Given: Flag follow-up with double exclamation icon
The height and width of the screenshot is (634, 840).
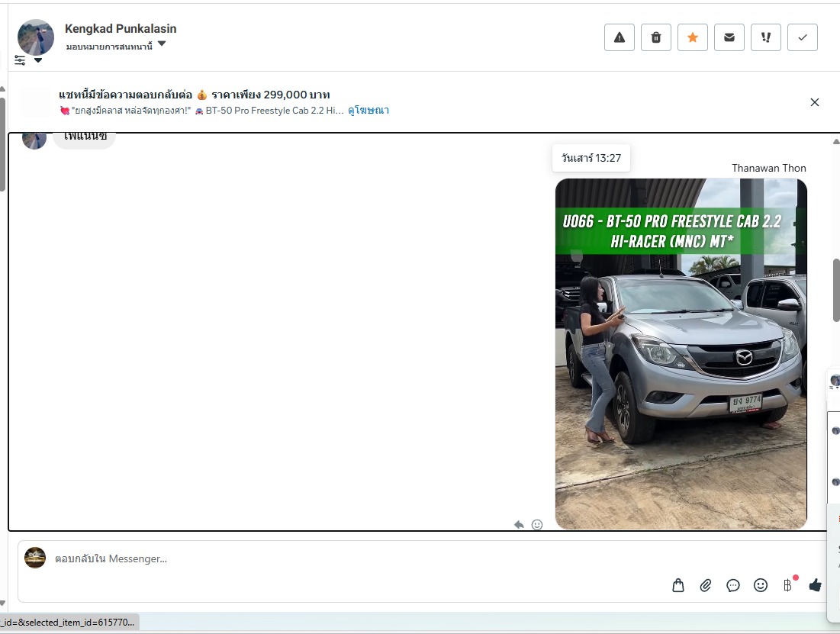Looking at the screenshot, I should (x=766, y=37).
